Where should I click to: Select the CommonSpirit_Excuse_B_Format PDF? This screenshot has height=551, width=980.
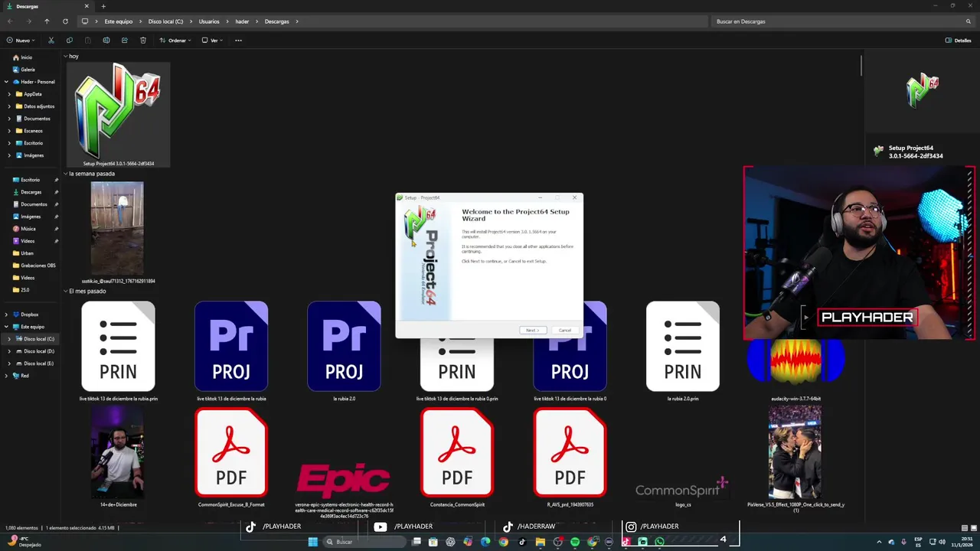(x=231, y=457)
